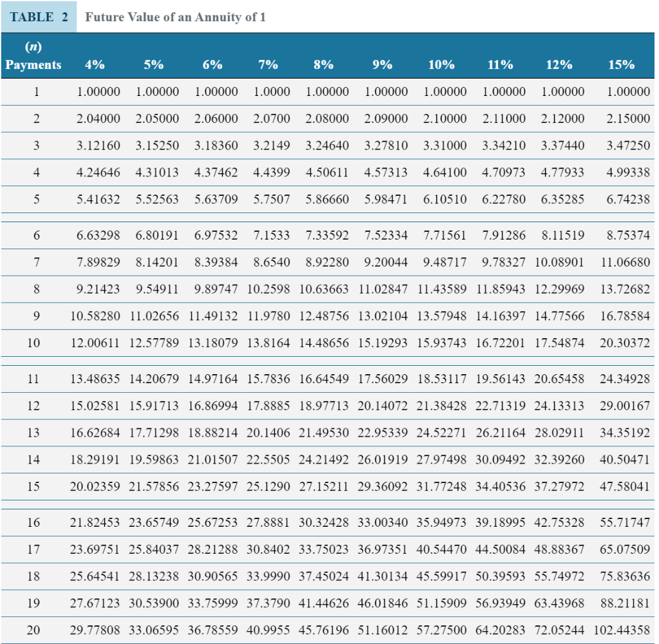Select value 11.49132 under 6%
This screenshot has height=644, width=659.
point(212,316)
